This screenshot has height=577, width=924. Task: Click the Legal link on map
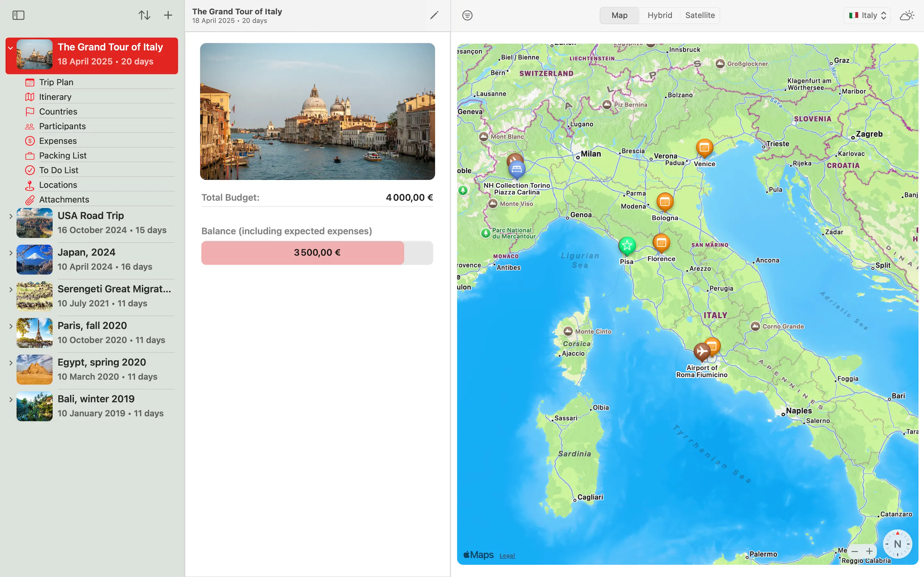[x=507, y=556]
